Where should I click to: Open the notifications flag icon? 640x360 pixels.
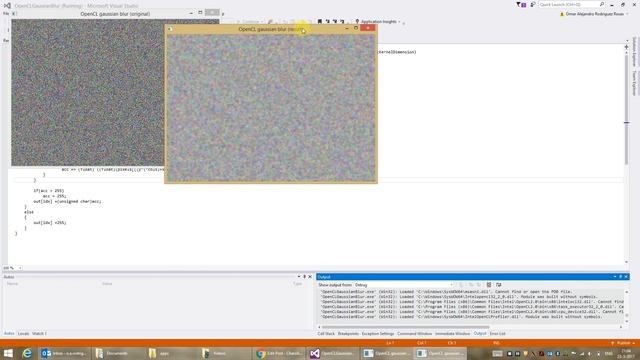521,4
